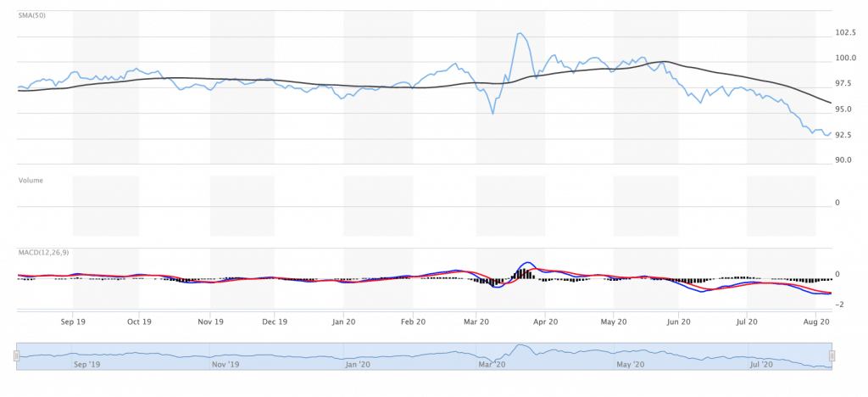868x397 pixels.
Task: Click the Volume panel label
Action: (x=31, y=180)
